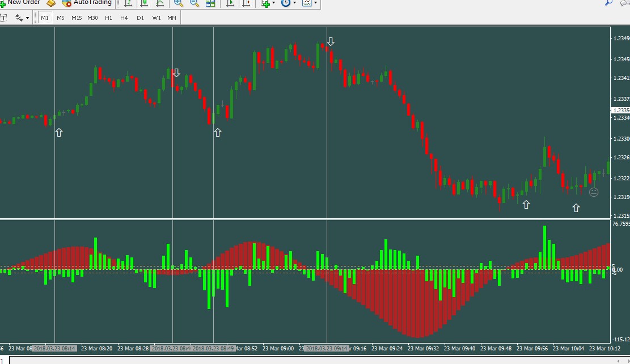The width and height of the screenshot is (630, 364).
Task: Open the MetaEditor book icon
Action: (51, 3)
